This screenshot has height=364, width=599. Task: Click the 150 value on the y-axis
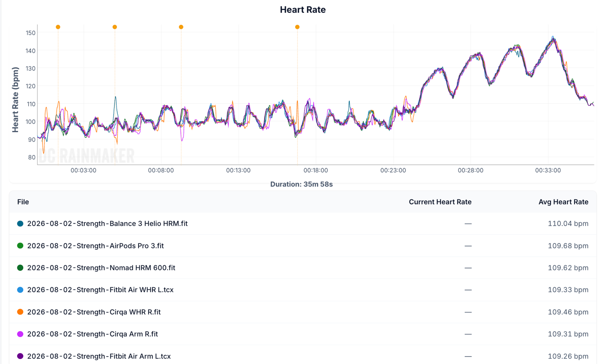pyautogui.click(x=30, y=33)
